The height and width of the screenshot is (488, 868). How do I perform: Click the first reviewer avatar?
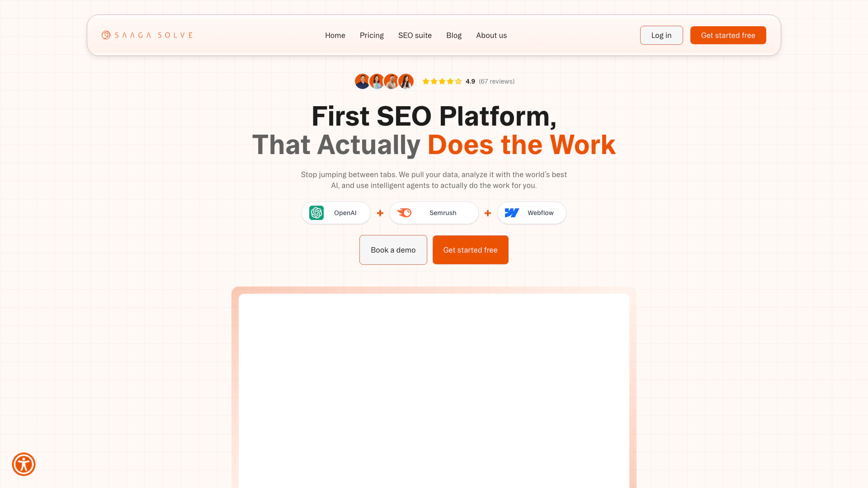(362, 81)
